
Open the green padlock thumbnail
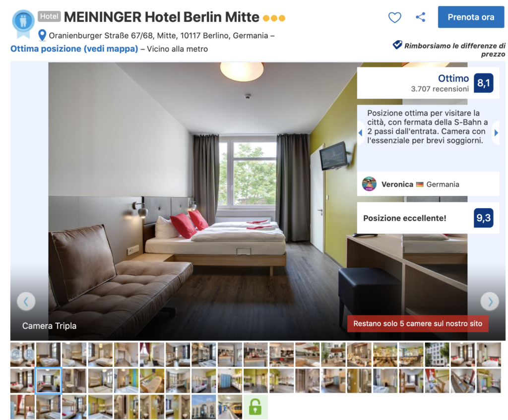pos(255,407)
